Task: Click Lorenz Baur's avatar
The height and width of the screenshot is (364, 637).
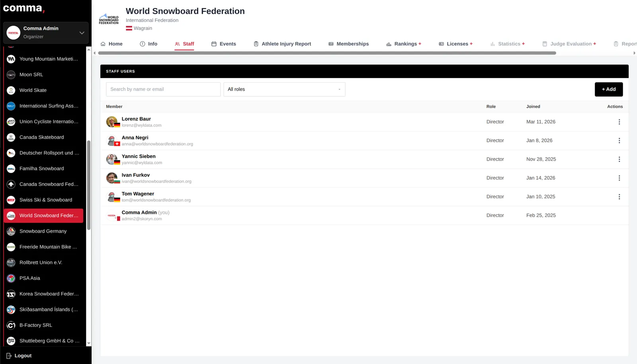Action: [112, 122]
